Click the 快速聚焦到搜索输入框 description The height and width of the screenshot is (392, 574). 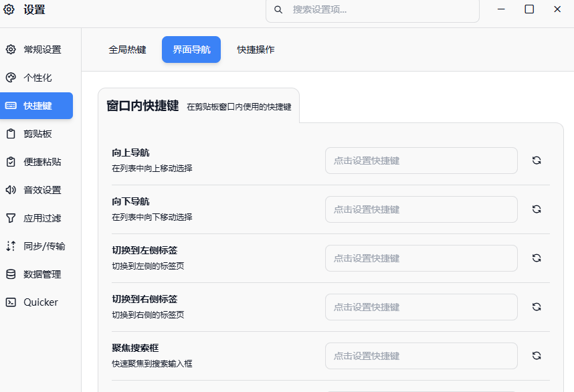152,363
